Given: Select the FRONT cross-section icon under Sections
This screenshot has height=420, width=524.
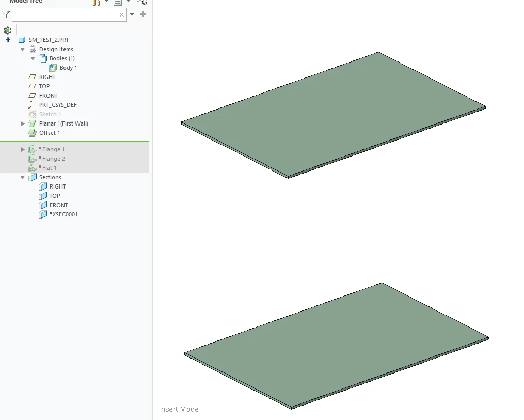Looking at the screenshot, I should [43, 205].
